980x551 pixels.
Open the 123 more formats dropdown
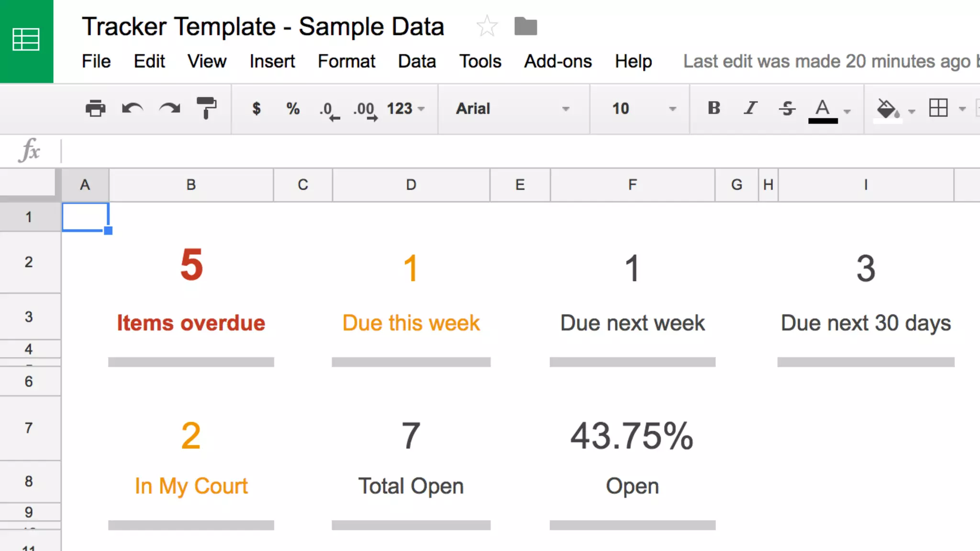click(406, 109)
